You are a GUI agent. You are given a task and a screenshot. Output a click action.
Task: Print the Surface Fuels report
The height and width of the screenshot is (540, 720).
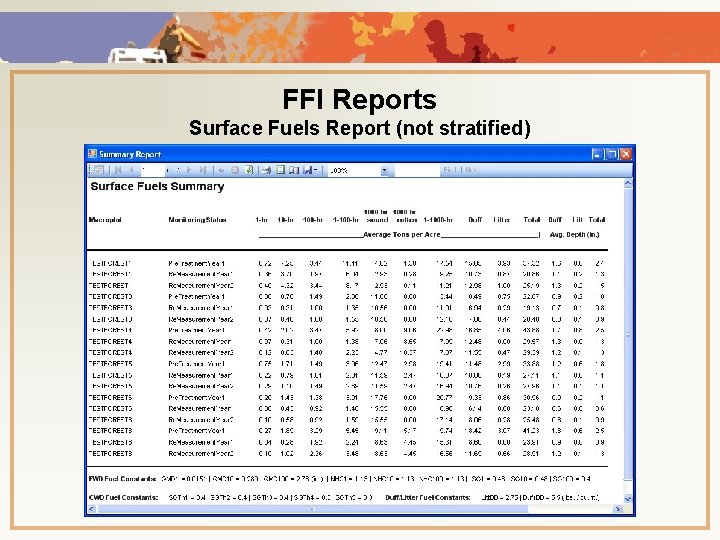tap(266, 170)
